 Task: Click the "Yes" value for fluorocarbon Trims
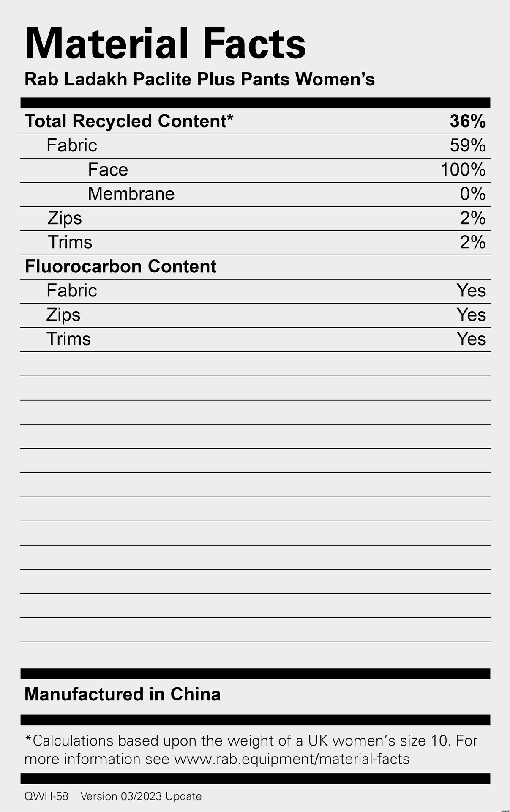[471, 339]
